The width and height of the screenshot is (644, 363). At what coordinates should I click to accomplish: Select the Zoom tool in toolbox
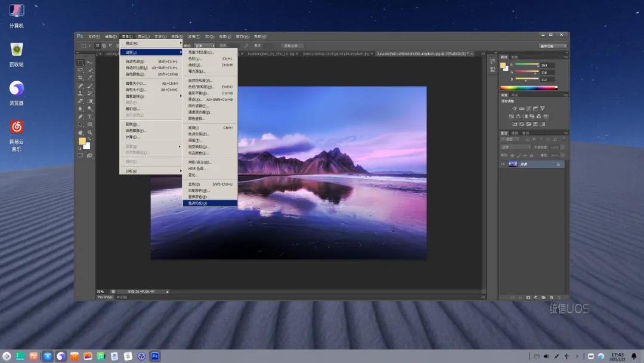(x=90, y=132)
